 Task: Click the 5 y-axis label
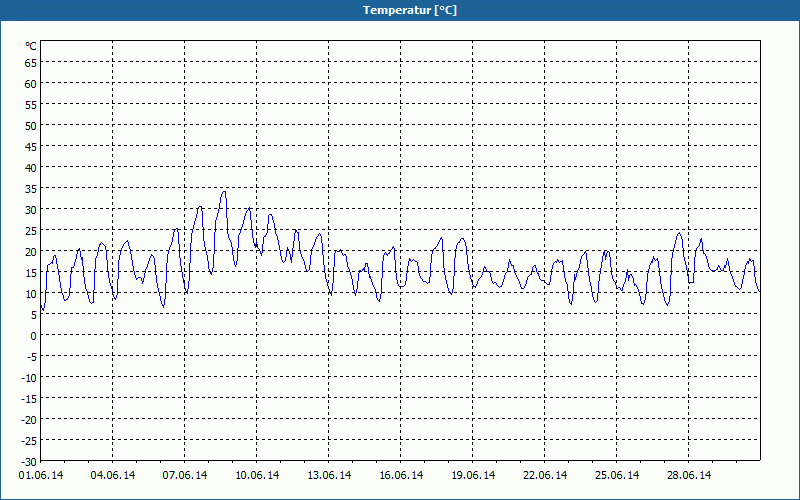point(34,315)
